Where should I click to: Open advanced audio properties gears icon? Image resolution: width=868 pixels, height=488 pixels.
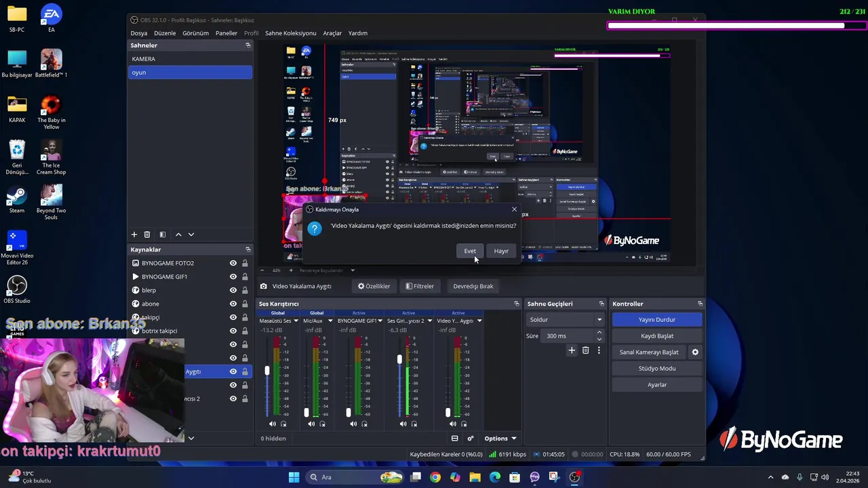471,439
